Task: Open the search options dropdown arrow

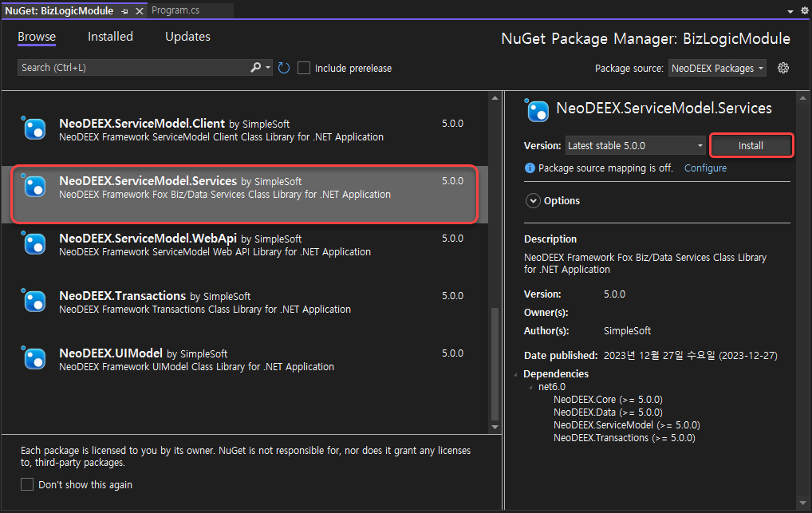Action: click(x=268, y=67)
